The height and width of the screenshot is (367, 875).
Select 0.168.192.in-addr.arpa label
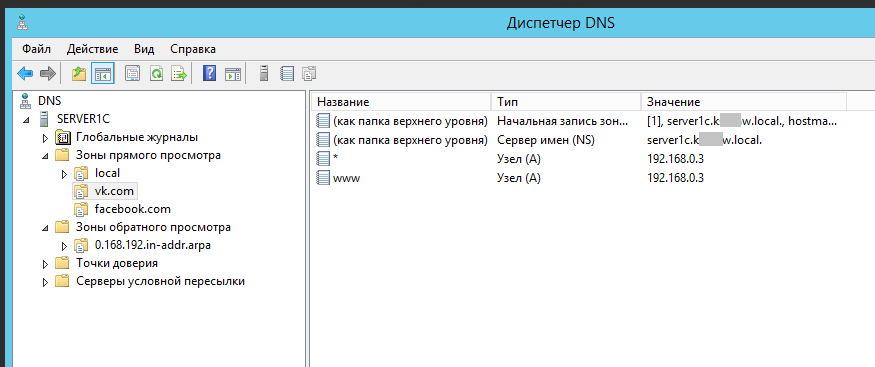(x=153, y=245)
